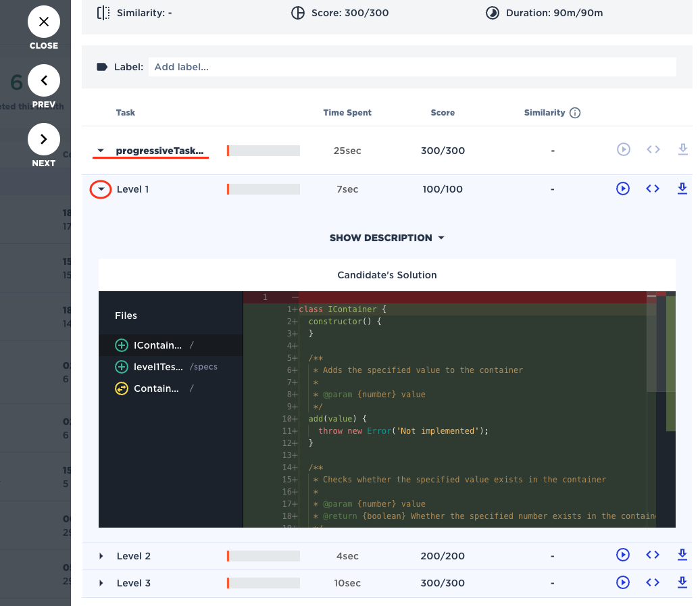View code for Level 1
Screen dimensions: 700x606
tap(653, 188)
